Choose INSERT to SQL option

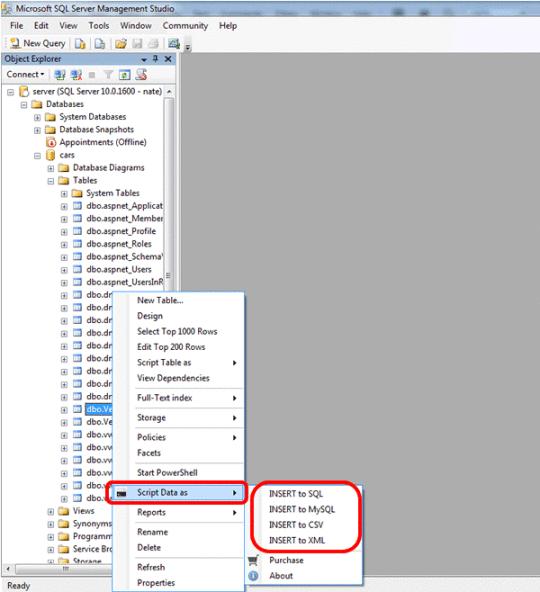pyautogui.click(x=296, y=494)
